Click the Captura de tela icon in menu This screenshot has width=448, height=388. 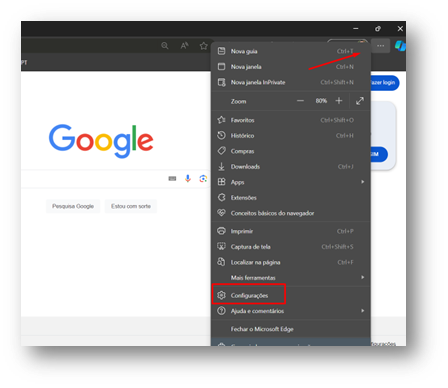point(221,246)
